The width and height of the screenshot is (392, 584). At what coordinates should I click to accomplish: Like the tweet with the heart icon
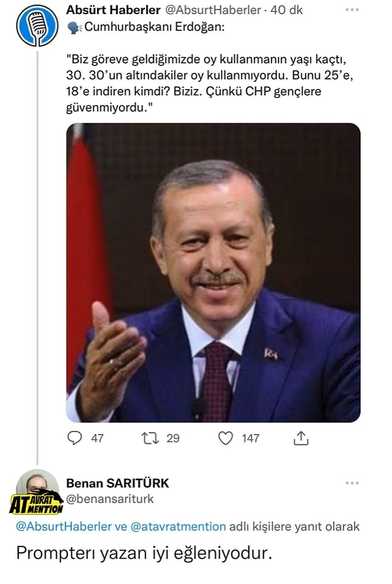coord(226,438)
